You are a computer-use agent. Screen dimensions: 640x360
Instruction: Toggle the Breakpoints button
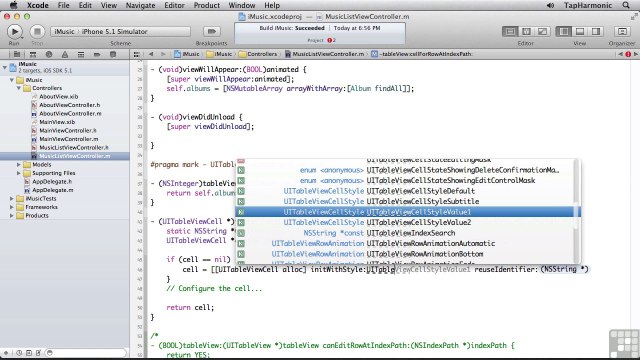click(211, 31)
